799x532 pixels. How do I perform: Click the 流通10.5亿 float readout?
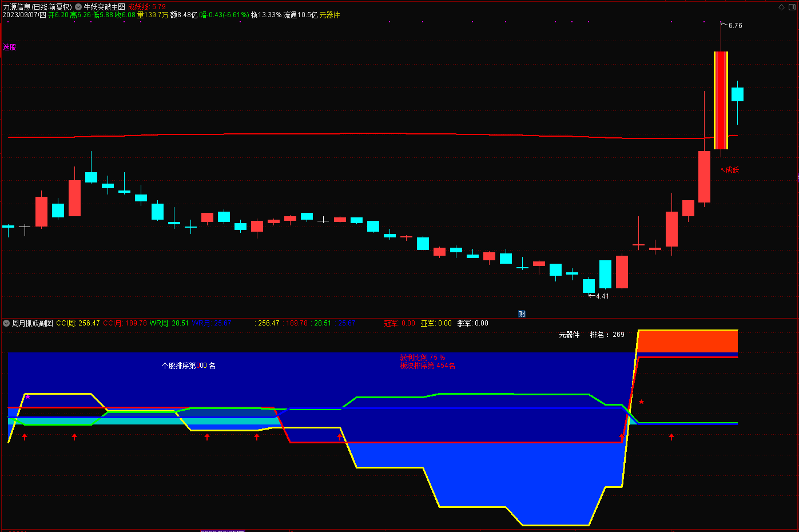tap(301, 15)
